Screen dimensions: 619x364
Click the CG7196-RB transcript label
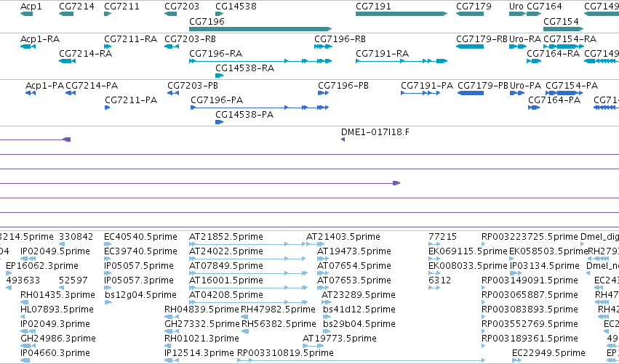tap(340, 39)
